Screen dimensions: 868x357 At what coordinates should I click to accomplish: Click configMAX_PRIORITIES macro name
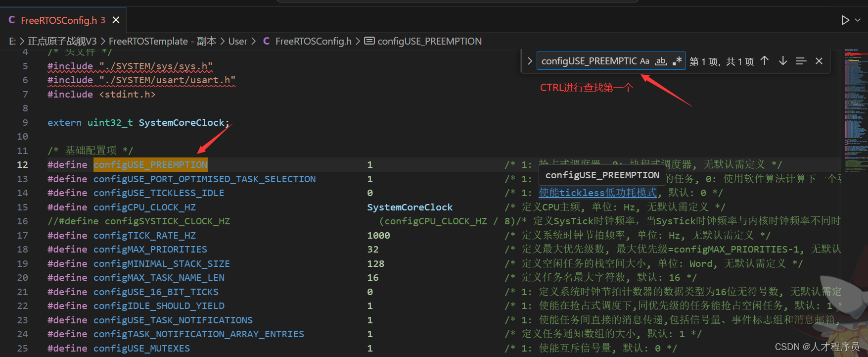(x=150, y=249)
